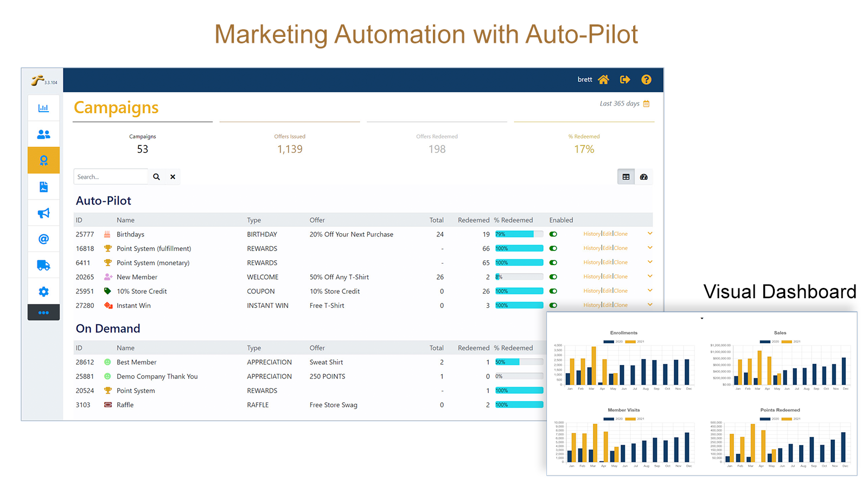Toggle the Instant Win enabled switch

tap(553, 305)
